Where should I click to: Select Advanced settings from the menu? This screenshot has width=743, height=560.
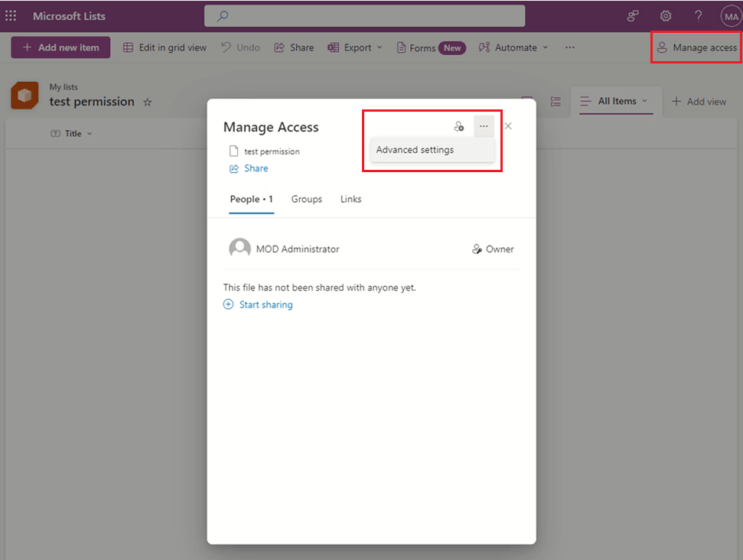(414, 150)
